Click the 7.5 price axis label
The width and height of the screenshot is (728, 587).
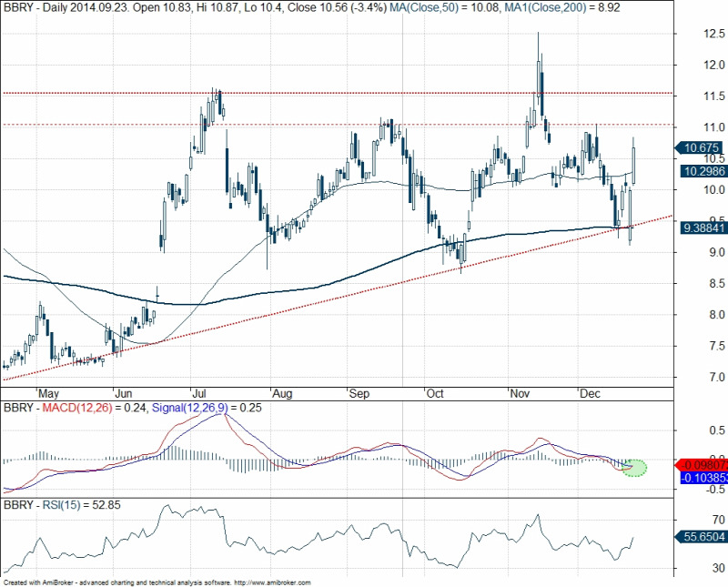(x=717, y=346)
